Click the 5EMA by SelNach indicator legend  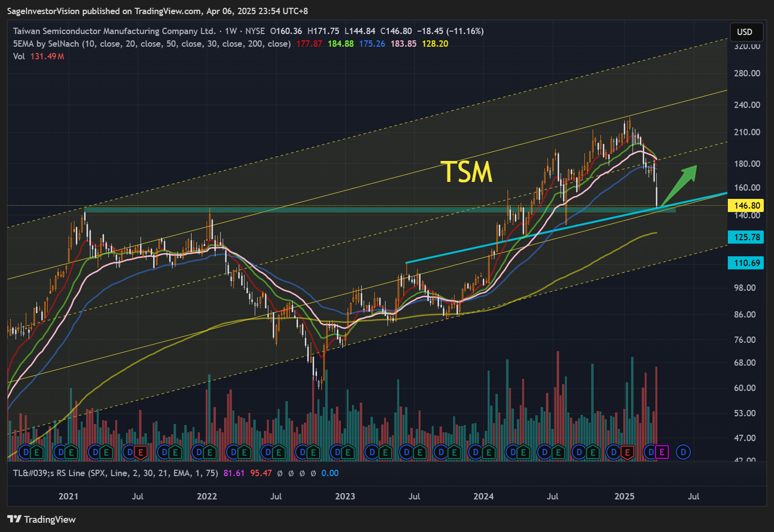pos(152,44)
